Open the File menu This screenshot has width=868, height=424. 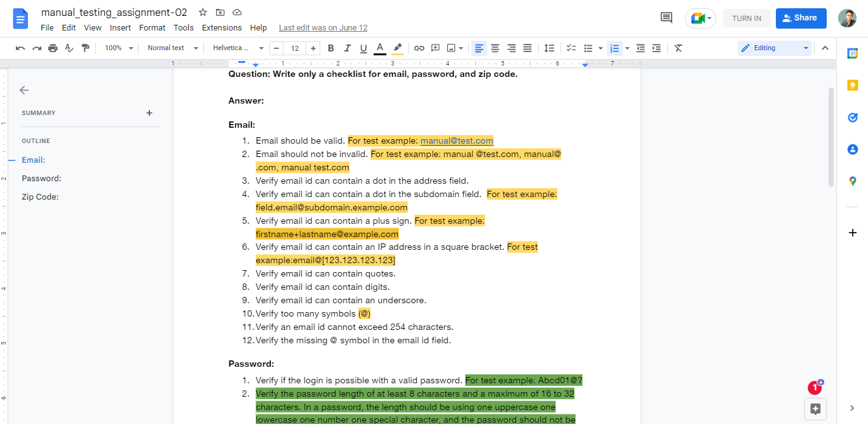(47, 28)
